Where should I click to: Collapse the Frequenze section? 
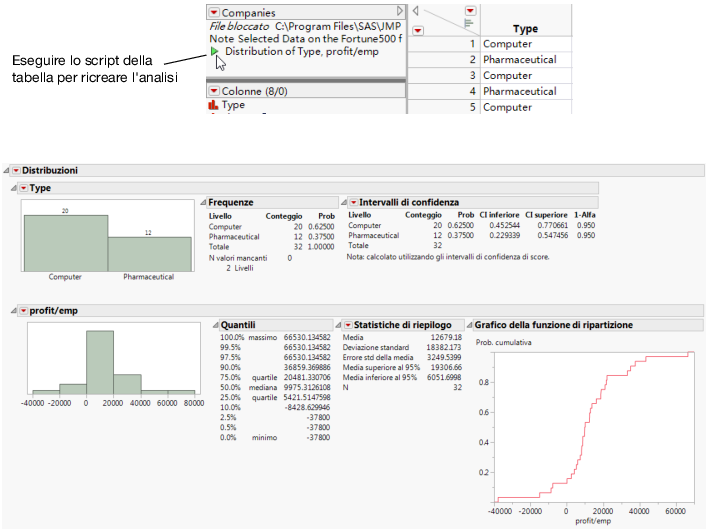coord(202,202)
